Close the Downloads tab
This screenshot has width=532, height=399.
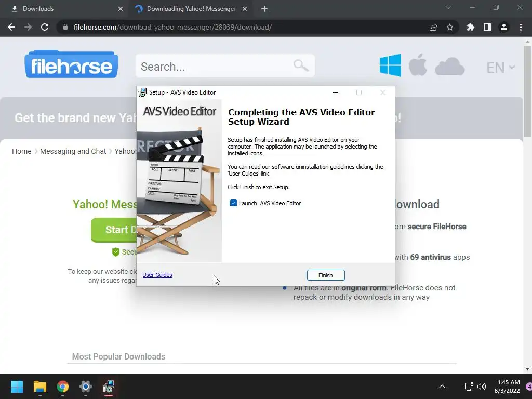121,9
